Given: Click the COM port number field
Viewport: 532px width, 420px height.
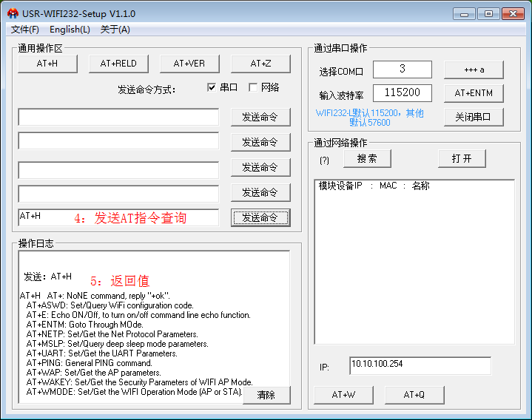Looking at the screenshot, I should point(402,70).
